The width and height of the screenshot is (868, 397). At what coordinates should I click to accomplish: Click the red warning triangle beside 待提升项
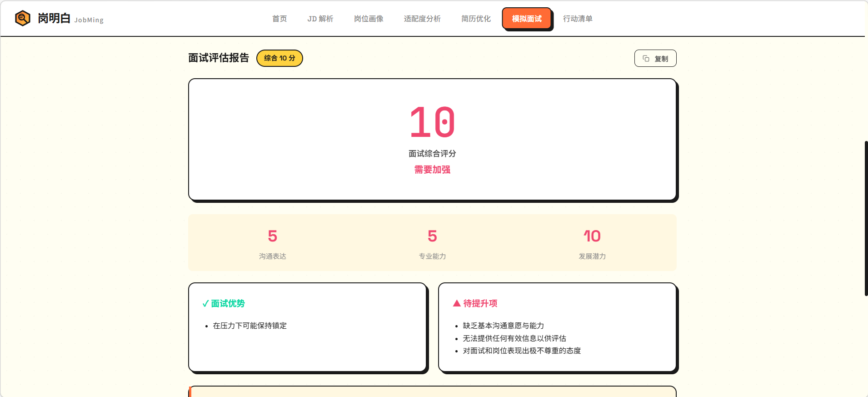(457, 303)
